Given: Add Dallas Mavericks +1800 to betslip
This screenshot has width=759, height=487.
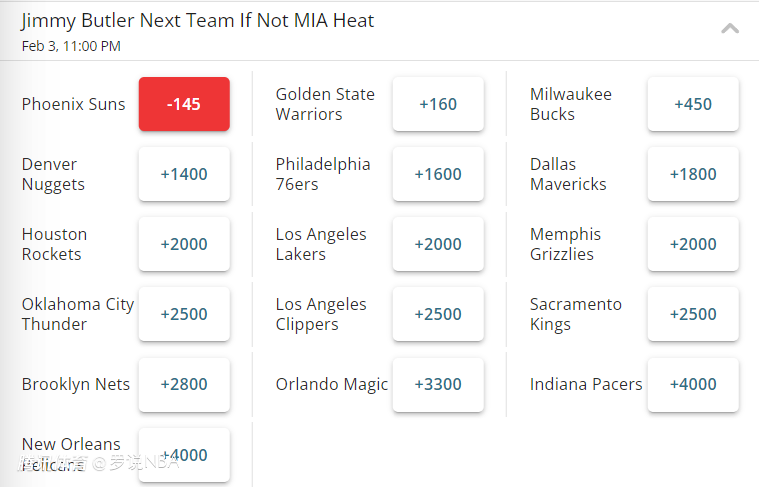Looking at the screenshot, I should tap(693, 174).
